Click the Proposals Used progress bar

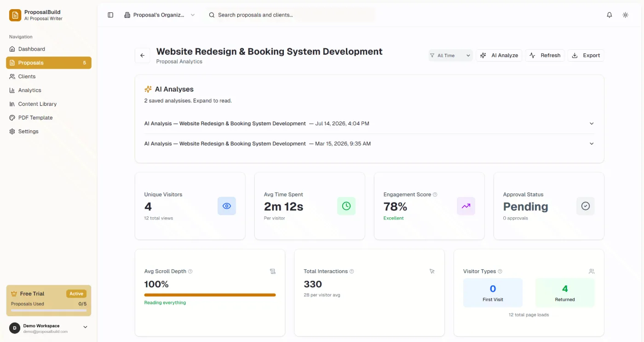49,310
